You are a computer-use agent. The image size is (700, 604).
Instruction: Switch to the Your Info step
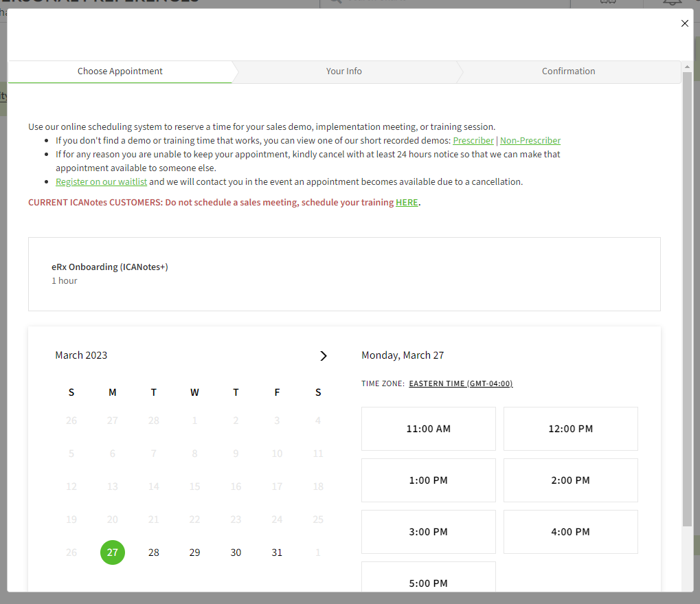[343, 71]
